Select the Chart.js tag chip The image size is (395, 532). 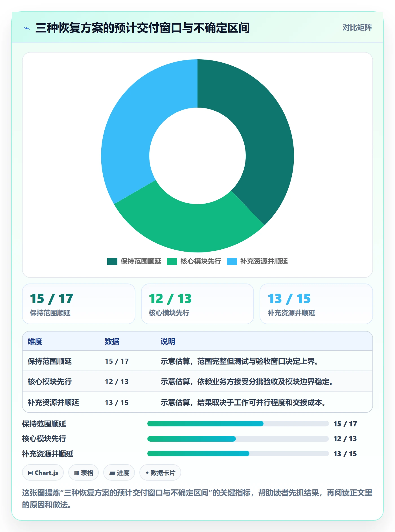(x=43, y=472)
